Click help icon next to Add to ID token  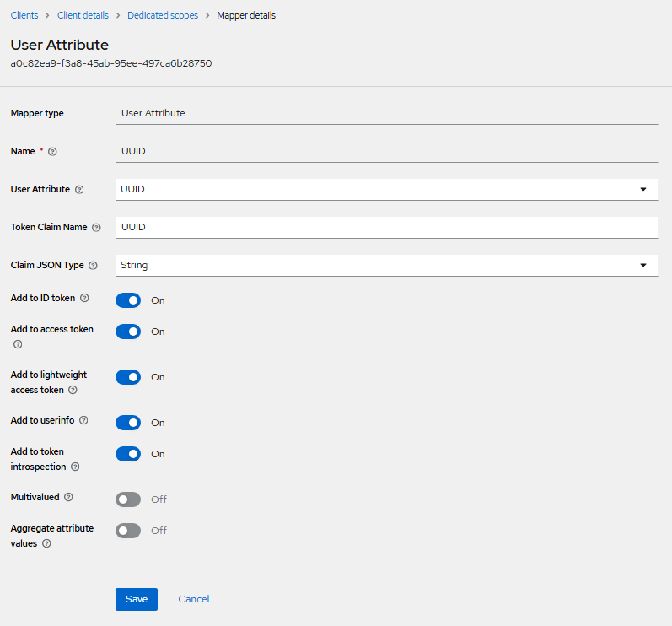[x=84, y=298]
